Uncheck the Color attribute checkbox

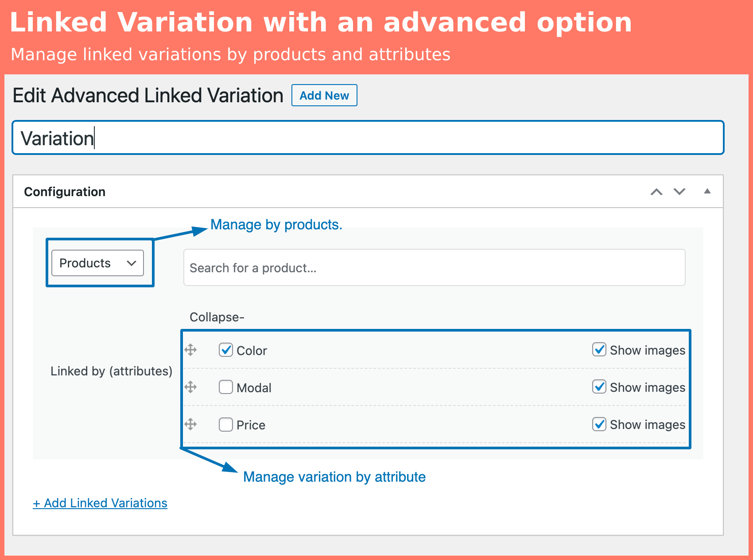point(226,350)
